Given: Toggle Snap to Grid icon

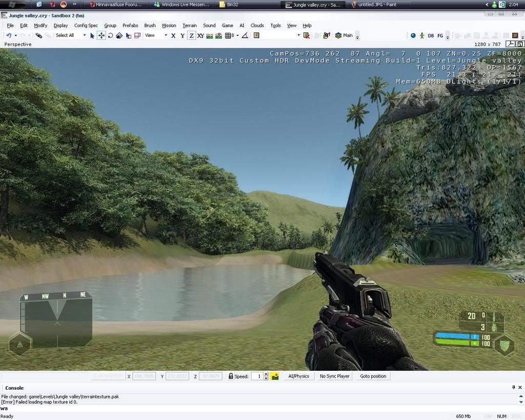Looking at the screenshot, I should coord(229,35).
